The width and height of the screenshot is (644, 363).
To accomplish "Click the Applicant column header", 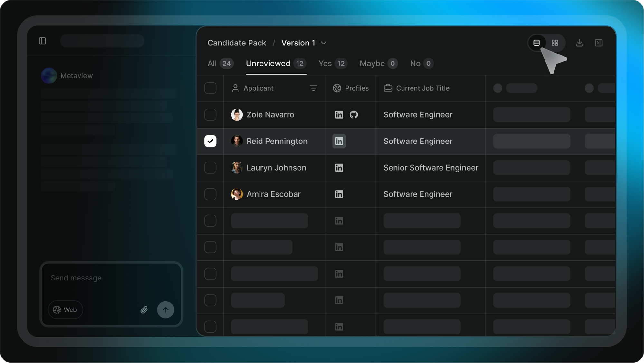I will coord(274,88).
